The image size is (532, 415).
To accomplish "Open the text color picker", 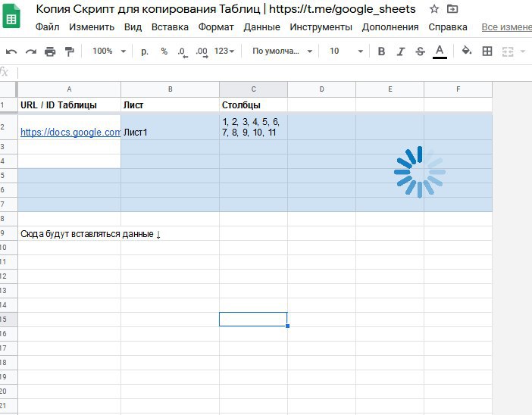I will (440, 51).
